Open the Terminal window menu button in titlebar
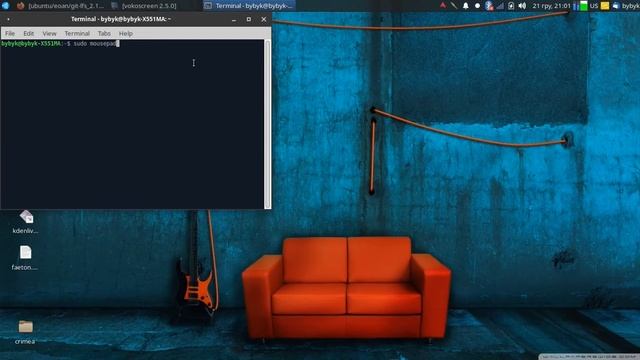 (x=8, y=19)
